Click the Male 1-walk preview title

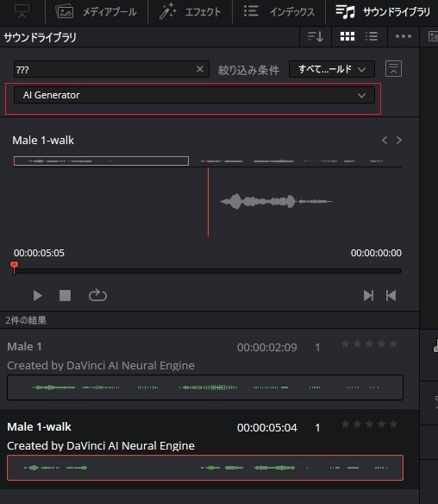[43, 140]
